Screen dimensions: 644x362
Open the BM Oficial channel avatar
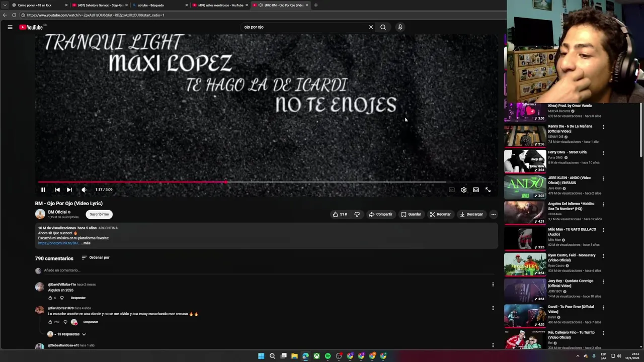click(x=40, y=214)
